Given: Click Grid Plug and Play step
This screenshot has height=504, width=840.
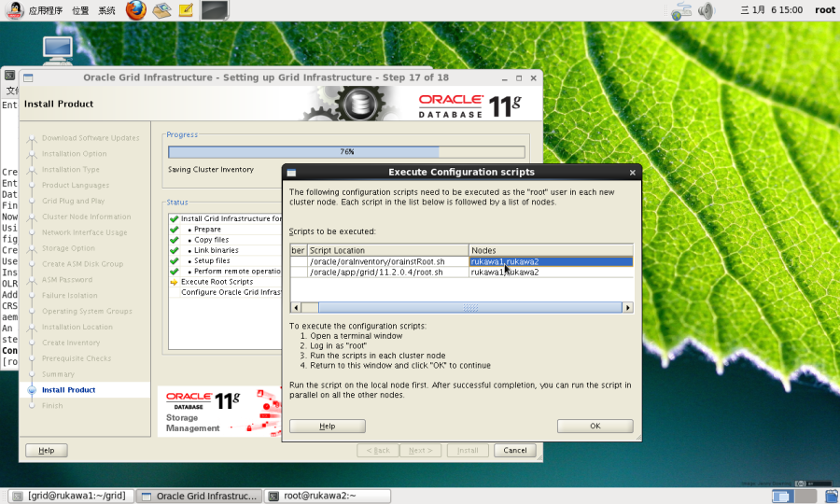Looking at the screenshot, I should point(73,201).
